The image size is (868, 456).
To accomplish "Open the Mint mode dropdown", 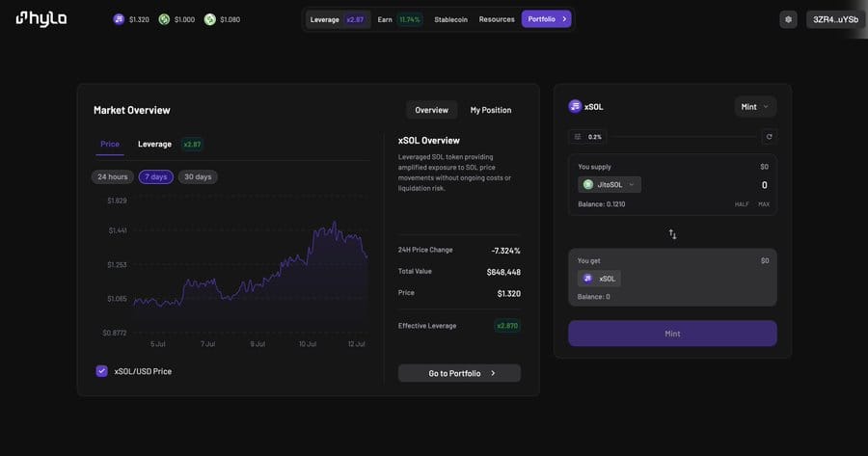I will point(755,107).
